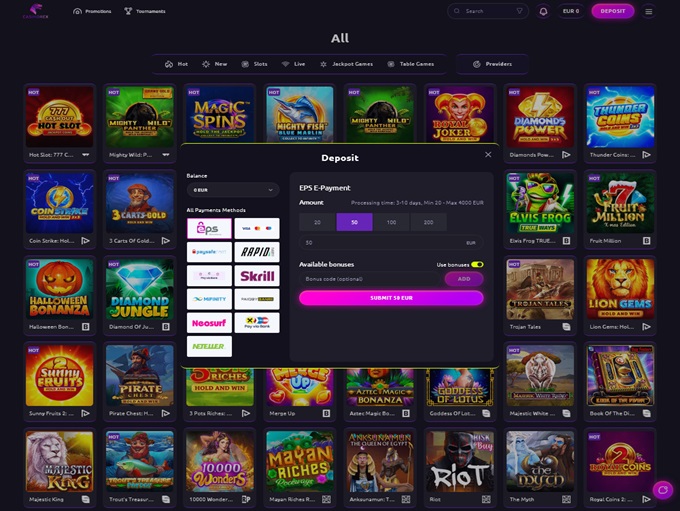Click ADD next to bonus code

pyautogui.click(x=464, y=279)
